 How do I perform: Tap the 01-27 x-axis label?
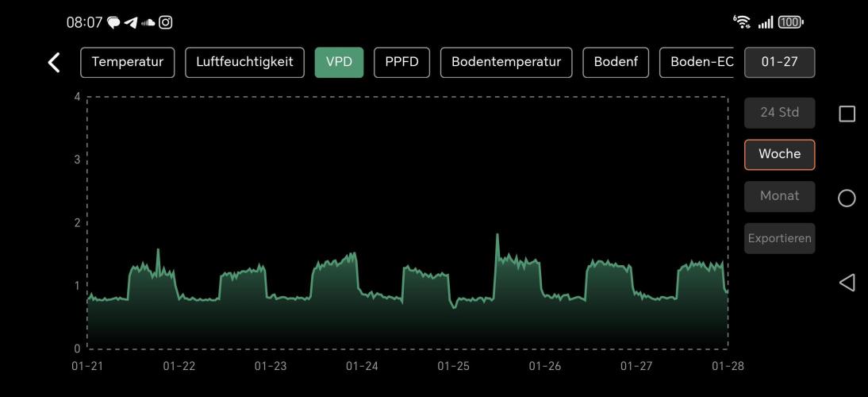pyautogui.click(x=636, y=366)
